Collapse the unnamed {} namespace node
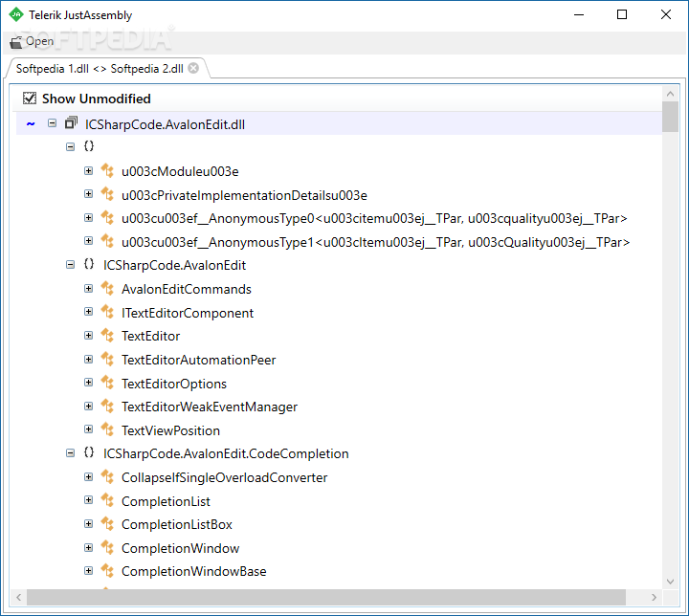The height and width of the screenshot is (616, 689). point(70,146)
